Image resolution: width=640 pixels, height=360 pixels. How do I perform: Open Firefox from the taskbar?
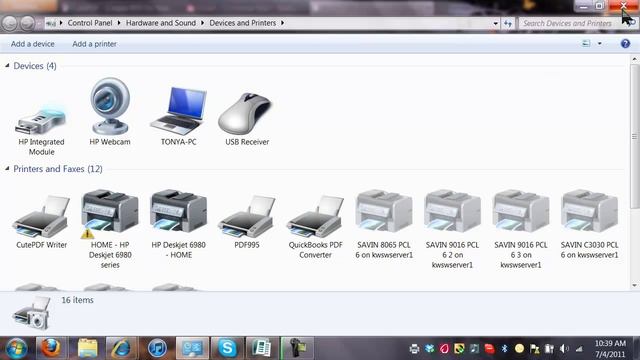point(51,348)
